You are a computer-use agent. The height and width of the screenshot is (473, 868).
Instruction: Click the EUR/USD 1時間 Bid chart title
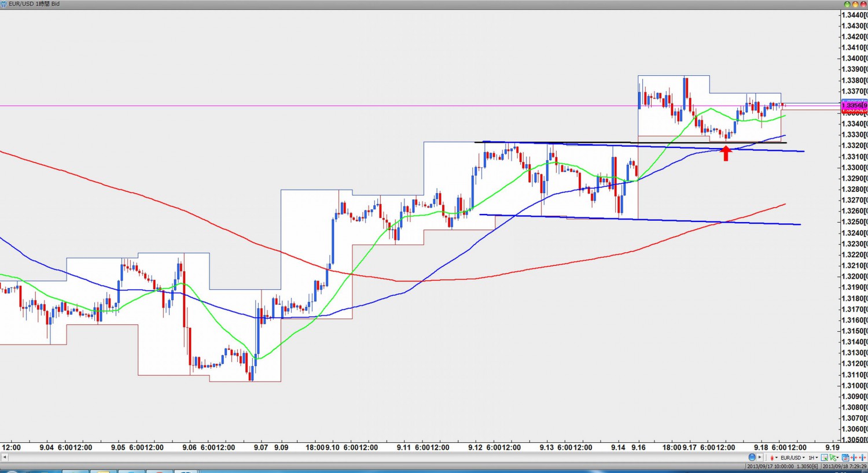pos(34,4)
